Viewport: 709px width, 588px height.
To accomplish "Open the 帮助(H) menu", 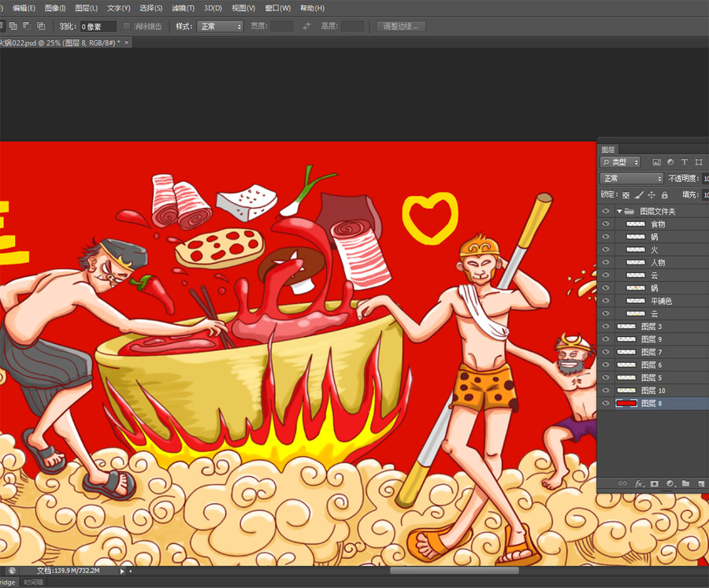I will coord(313,8).
